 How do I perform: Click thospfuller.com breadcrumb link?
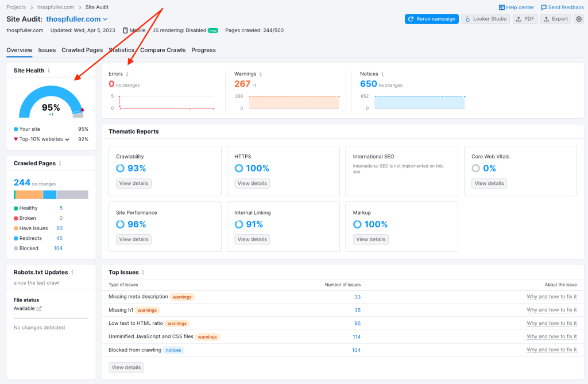pos(56,7)
